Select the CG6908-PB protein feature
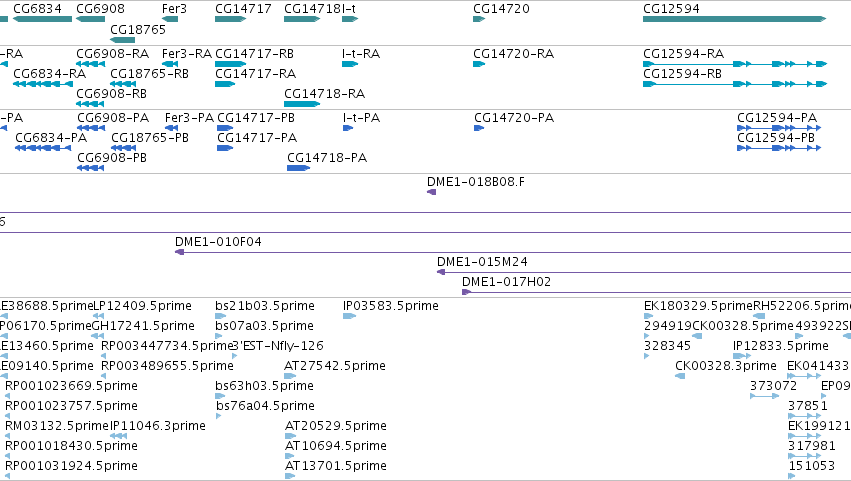Screen dimensions: 851x481 coord(91,168)
